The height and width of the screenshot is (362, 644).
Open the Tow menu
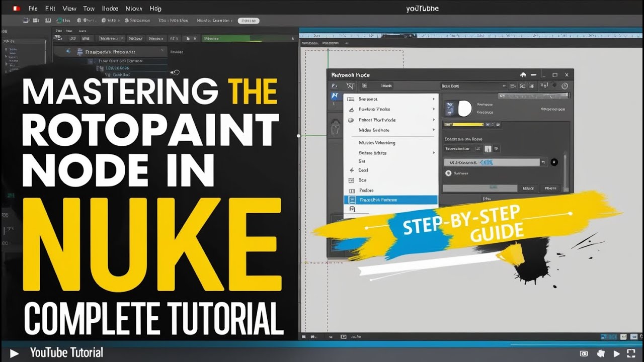coord(89,9)
